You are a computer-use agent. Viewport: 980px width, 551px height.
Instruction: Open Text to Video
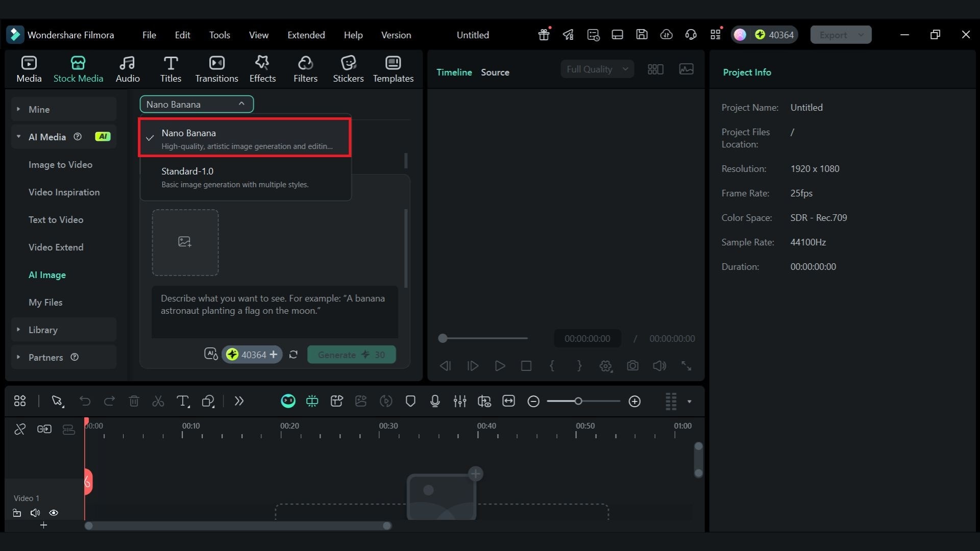56,219
